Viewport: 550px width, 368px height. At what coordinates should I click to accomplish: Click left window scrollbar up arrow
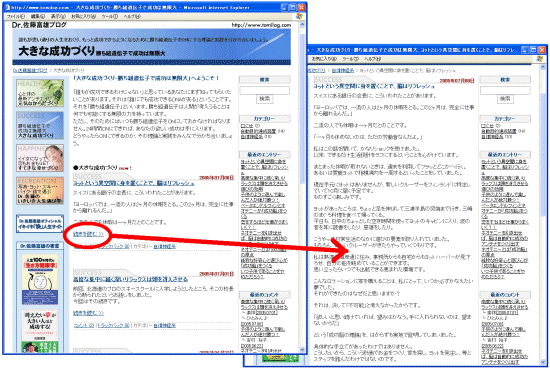coord(302,25)
